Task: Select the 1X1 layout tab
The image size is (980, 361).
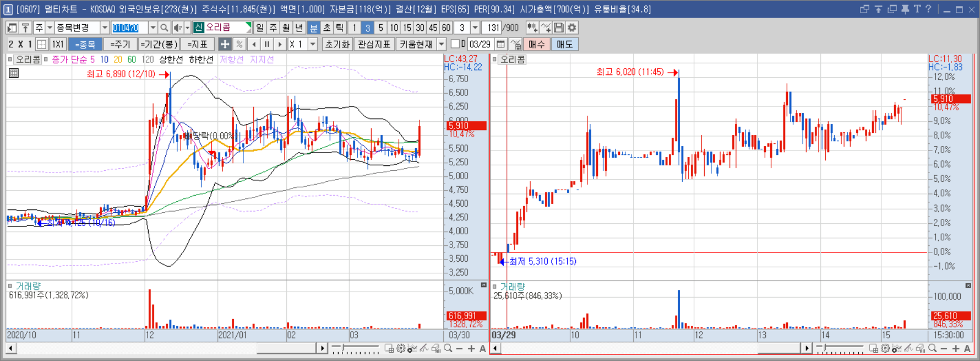Action: click(58, 44)
